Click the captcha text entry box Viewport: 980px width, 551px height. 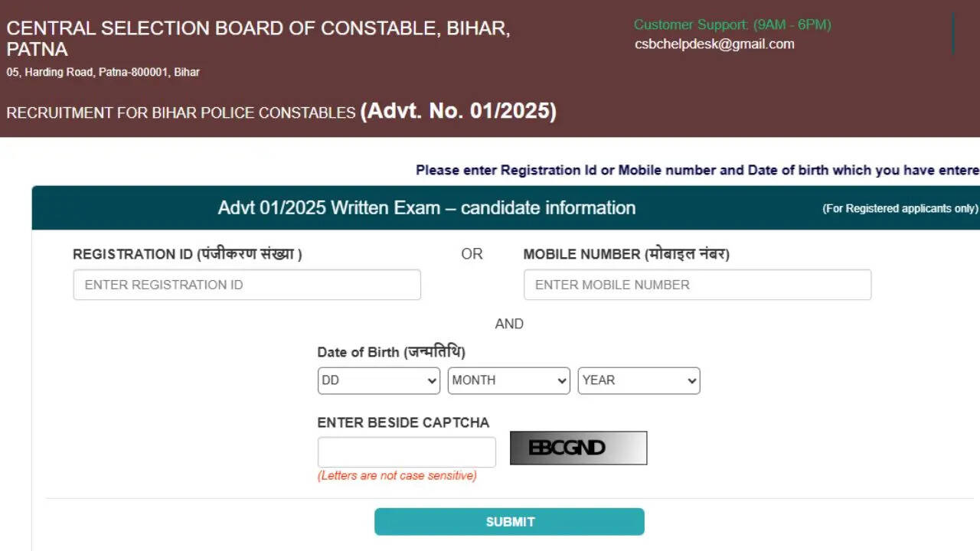tap(407, 452)
